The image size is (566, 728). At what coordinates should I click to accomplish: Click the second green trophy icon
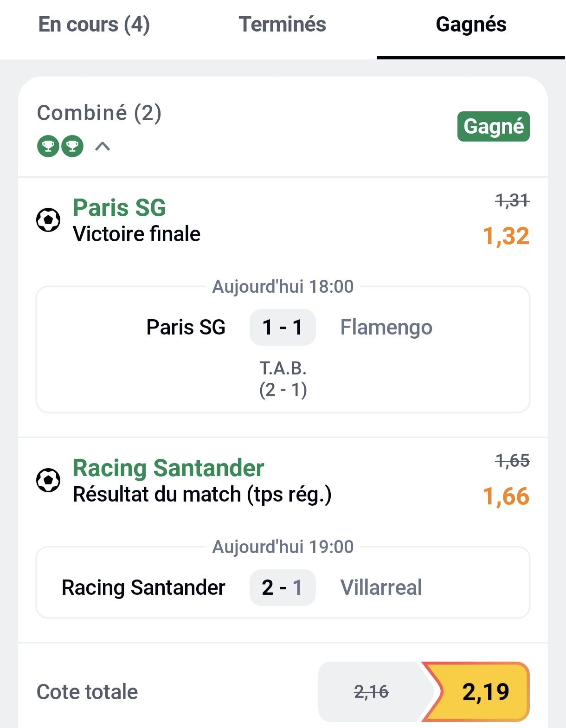[x=72, y=147]
